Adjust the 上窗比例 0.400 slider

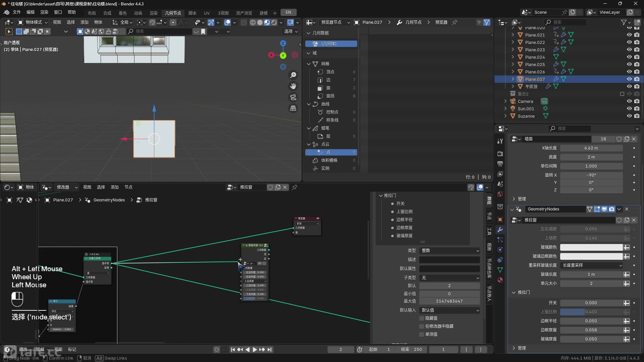(x=591, y=312)
